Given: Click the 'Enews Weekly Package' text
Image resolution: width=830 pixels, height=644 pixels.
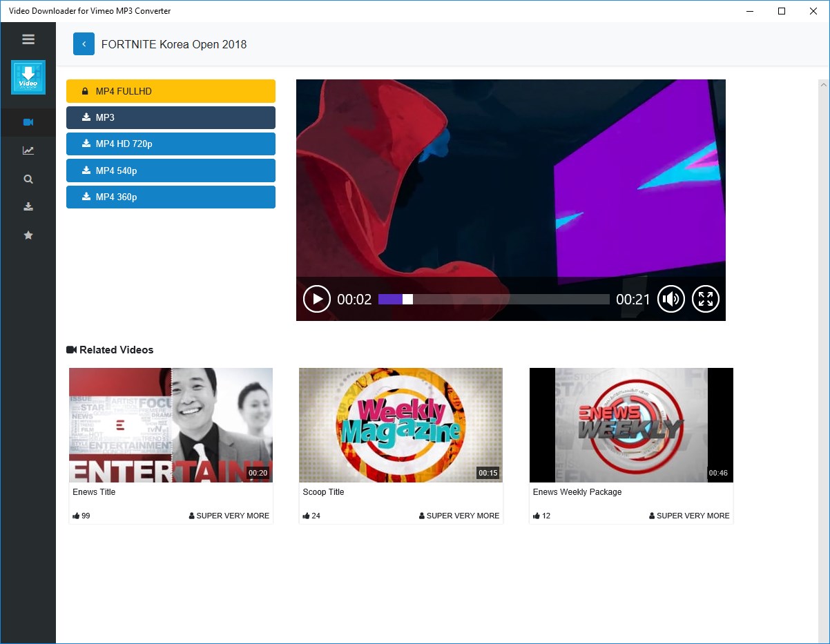Looking at the screenshot, I should tap(577, 492).
